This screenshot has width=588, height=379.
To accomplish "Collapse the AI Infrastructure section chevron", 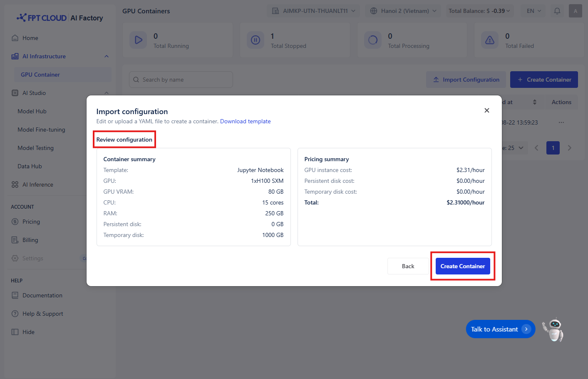I will click(107, 56).
